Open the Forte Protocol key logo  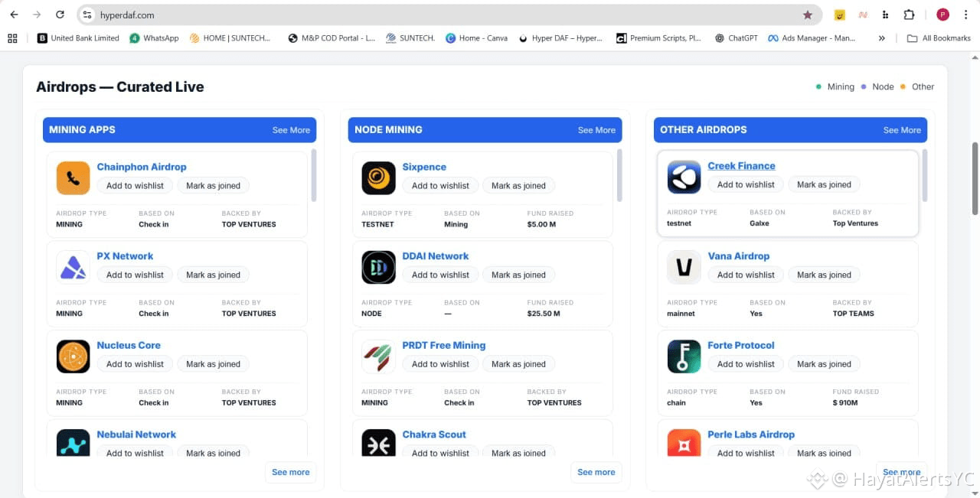tap(684, 356)
